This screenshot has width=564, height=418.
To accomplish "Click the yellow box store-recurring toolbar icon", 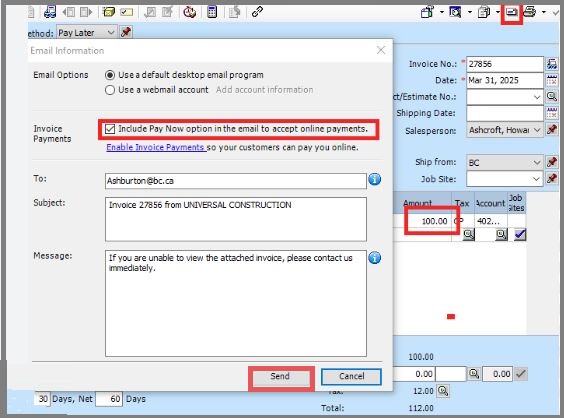I will (x=109, y=12).
